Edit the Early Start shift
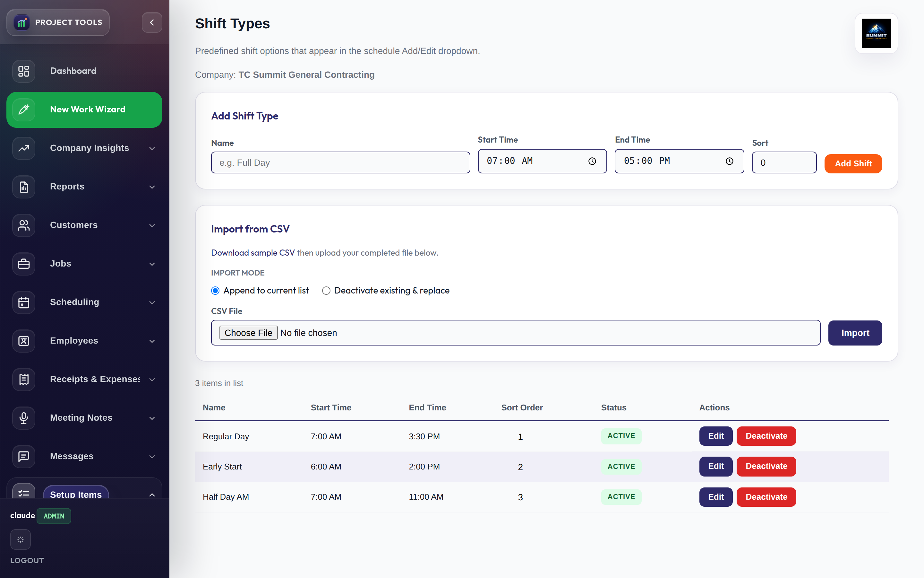Viewport: 924px width, 578px height. click(x=715, y=466)
